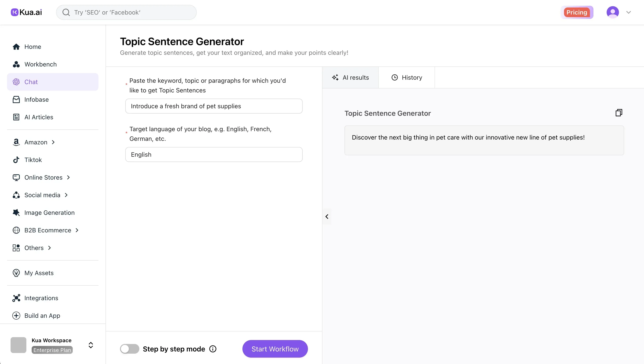Switch to the History tab
The height and width of the screenshot is (364, 644).
pos(406,77)
